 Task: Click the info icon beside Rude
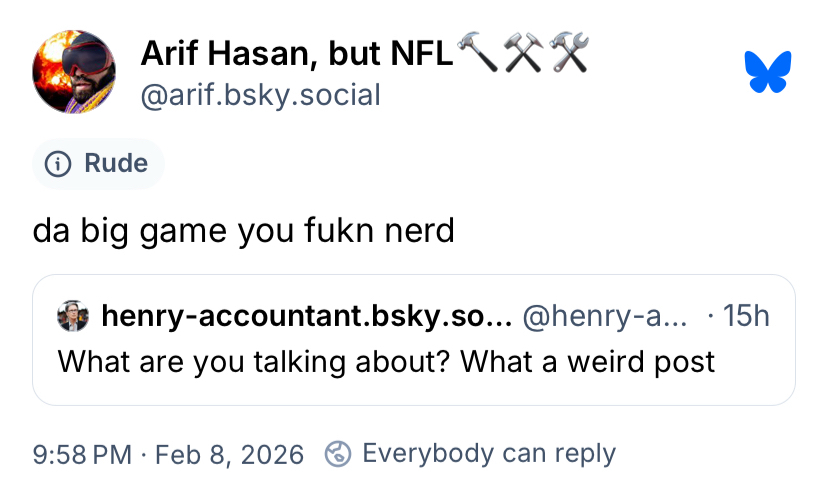pos(59,164)
